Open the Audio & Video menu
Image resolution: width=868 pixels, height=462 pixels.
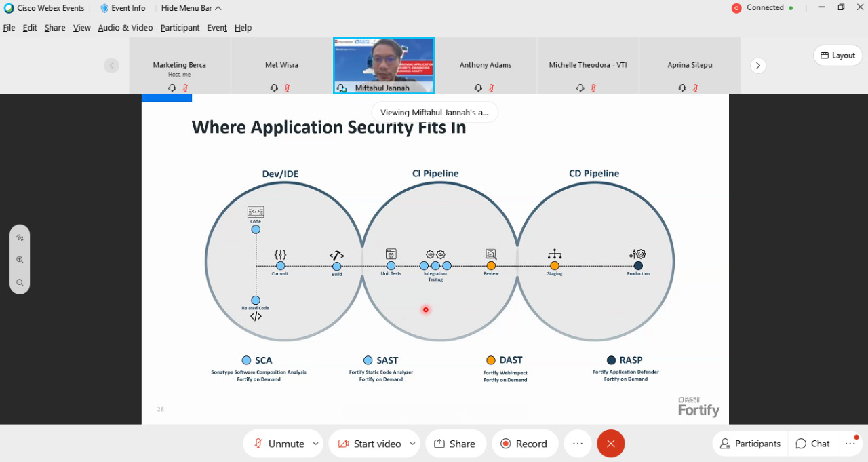[x=125, y=28]
